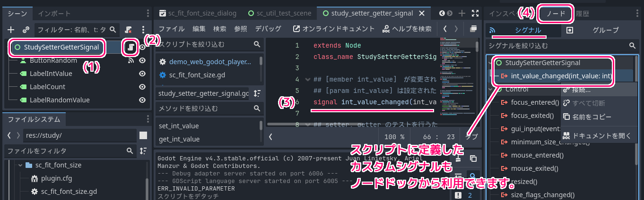Screen dimensions: 644x200
Task: Open the デバッグ menu
Action: [x=268, y=29]
